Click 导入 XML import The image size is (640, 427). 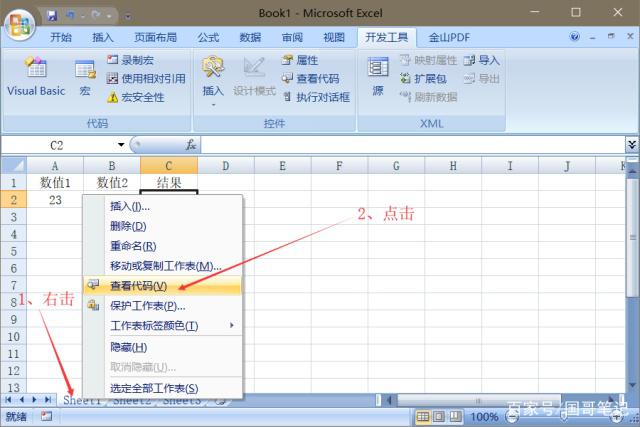482,60
